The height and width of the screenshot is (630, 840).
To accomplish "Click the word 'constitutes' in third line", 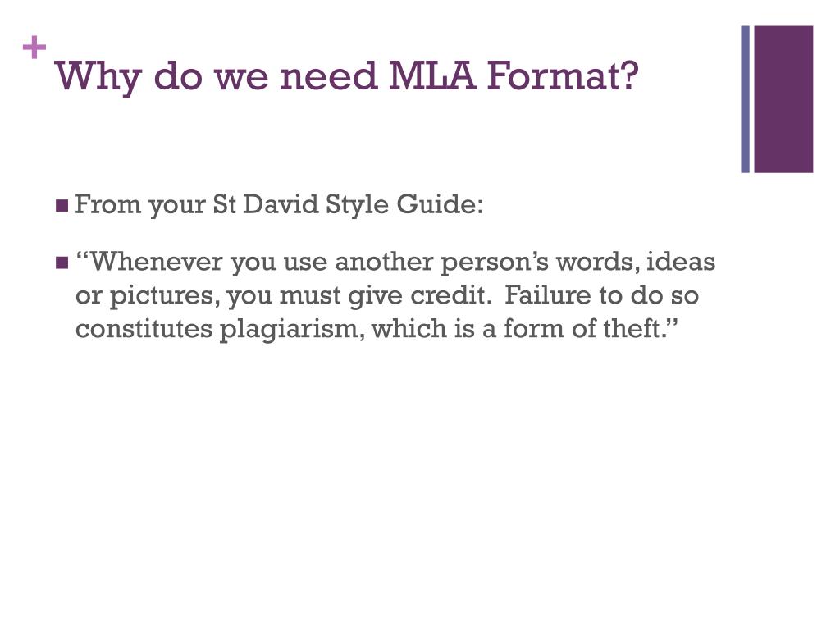I will pyautogui.click(x=144, y=328).
